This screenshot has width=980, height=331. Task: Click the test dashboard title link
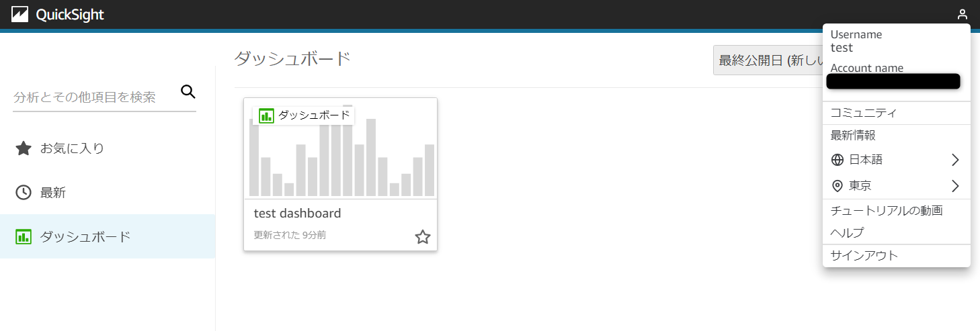click(298, 214)
